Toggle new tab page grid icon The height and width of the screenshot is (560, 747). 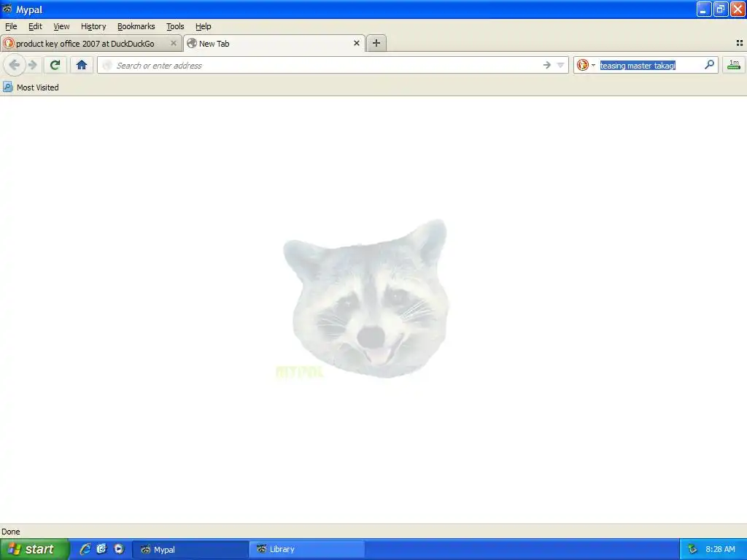click(740, 43)
